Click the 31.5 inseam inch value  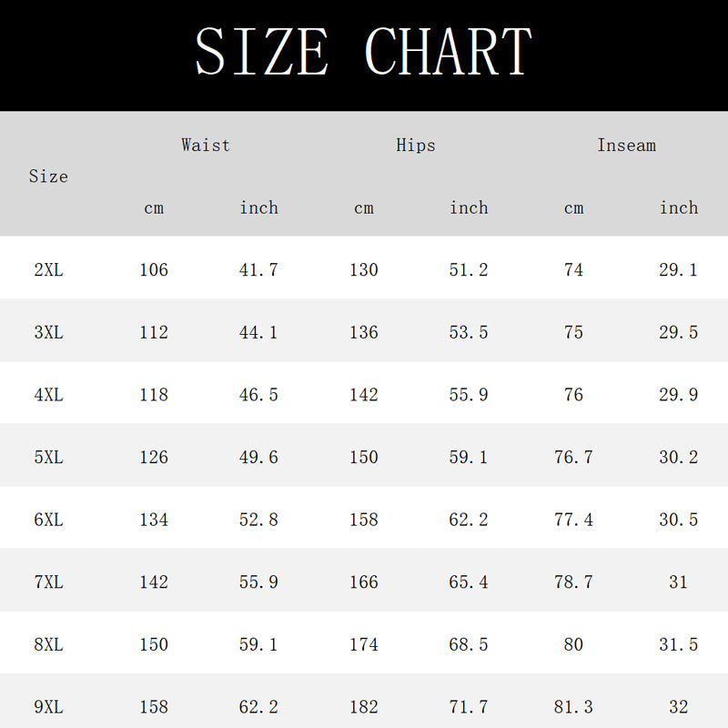point(679,644)
